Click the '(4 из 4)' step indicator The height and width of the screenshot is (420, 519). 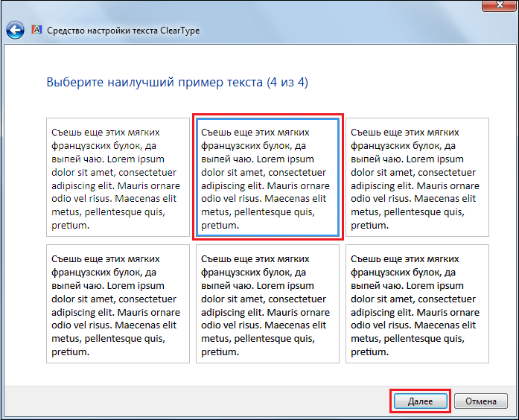pos(287,82)
